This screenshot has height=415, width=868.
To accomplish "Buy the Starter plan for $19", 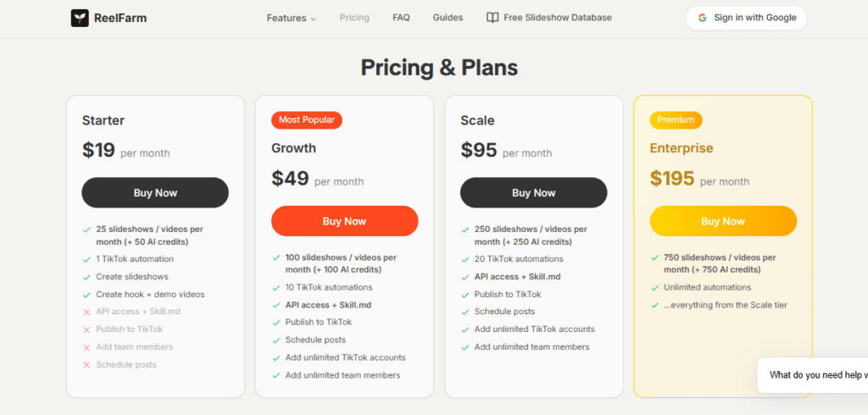I will (x=155, y=193).
